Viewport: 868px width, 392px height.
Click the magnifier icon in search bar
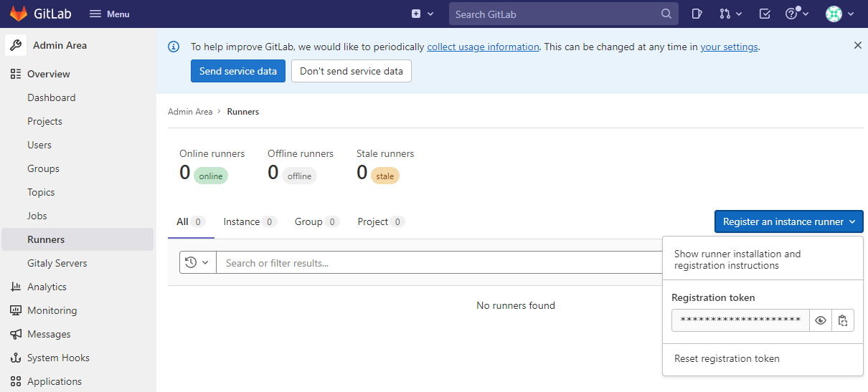pyautogui.click(x=666, y=14)
